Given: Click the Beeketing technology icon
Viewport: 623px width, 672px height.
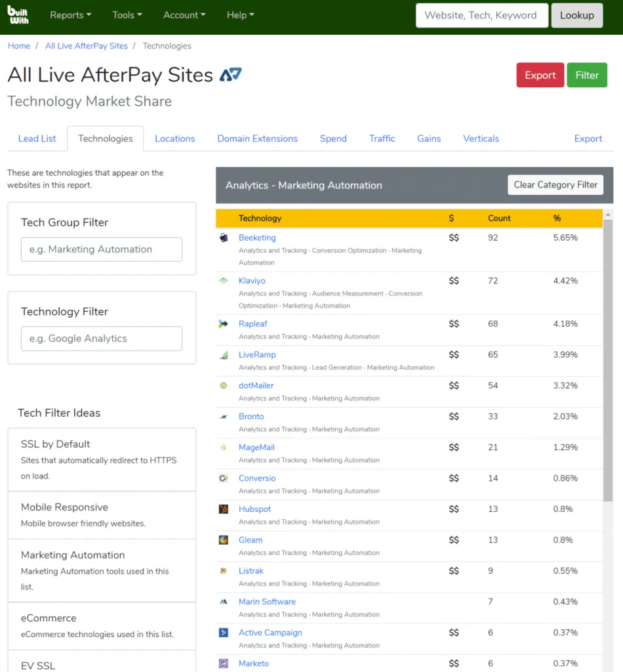Looking at the screenshot, I should (x=224, y=238).
